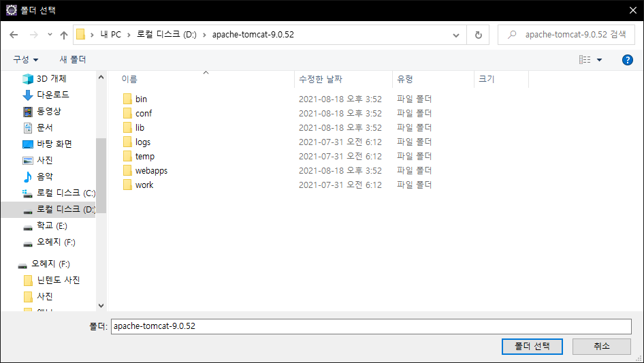Click the webapps folder name
Image resolution: width=644 pixels, height=363 pixels.
152,171
